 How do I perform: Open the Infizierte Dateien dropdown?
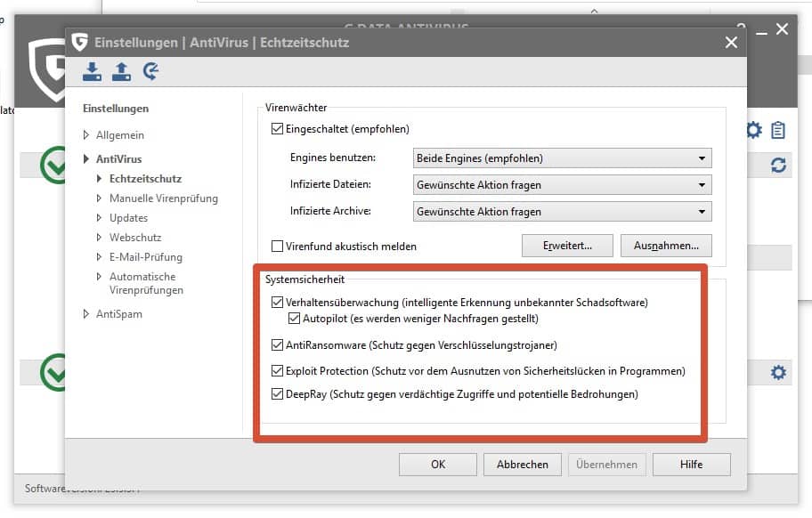coord(562,185)
